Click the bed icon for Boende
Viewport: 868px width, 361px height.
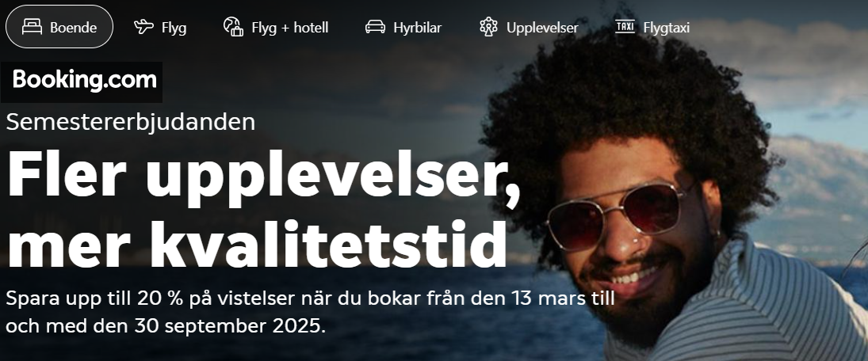click(32, 27)
